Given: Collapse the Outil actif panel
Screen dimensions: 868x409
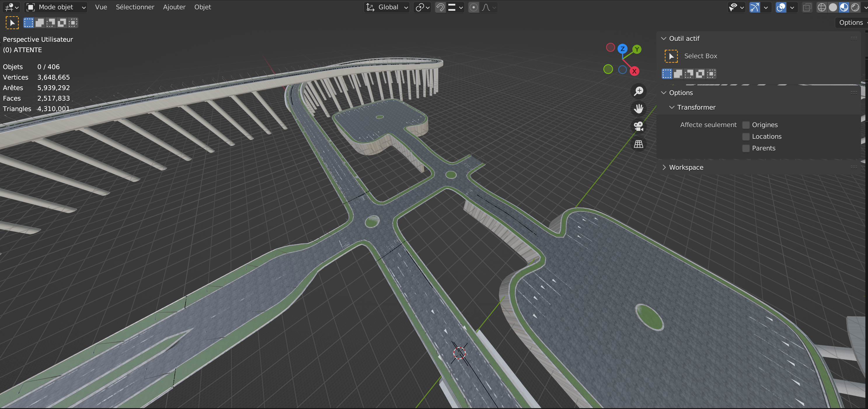Looking at the screenshot, I should point(663,38).
